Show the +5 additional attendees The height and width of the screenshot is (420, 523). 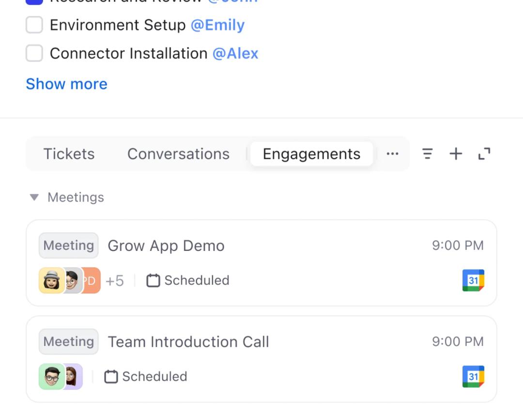115,280
